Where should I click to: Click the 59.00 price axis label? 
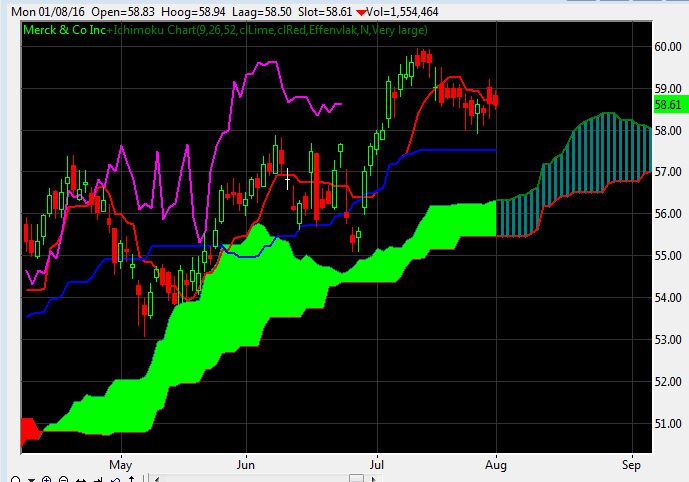coord(668,89)
